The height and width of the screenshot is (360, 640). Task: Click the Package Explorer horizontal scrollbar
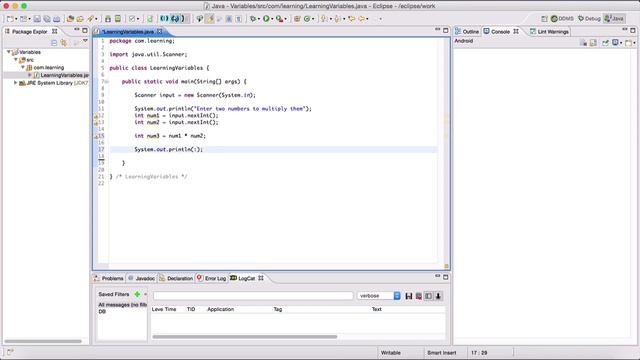click(43, 341)
